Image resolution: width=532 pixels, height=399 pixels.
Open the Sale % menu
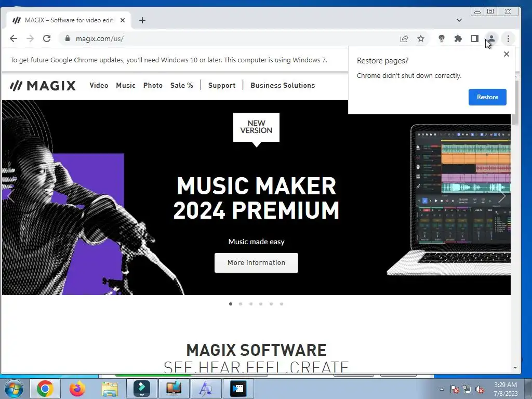point(181,86)
